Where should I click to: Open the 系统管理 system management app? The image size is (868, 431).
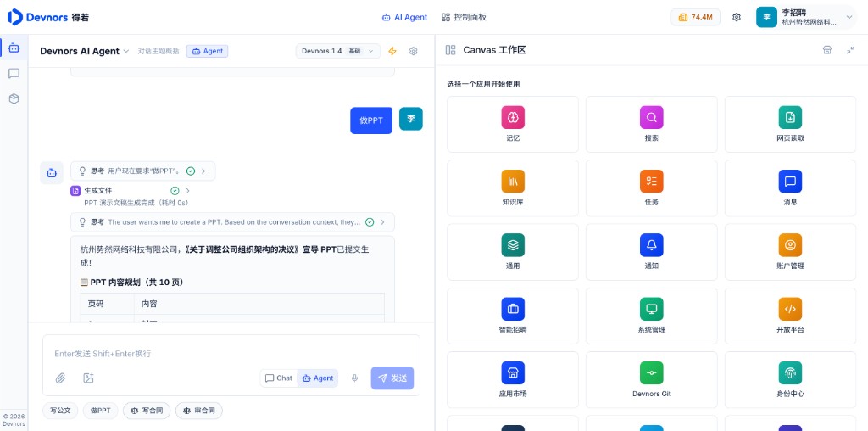[x=652, y=316]
